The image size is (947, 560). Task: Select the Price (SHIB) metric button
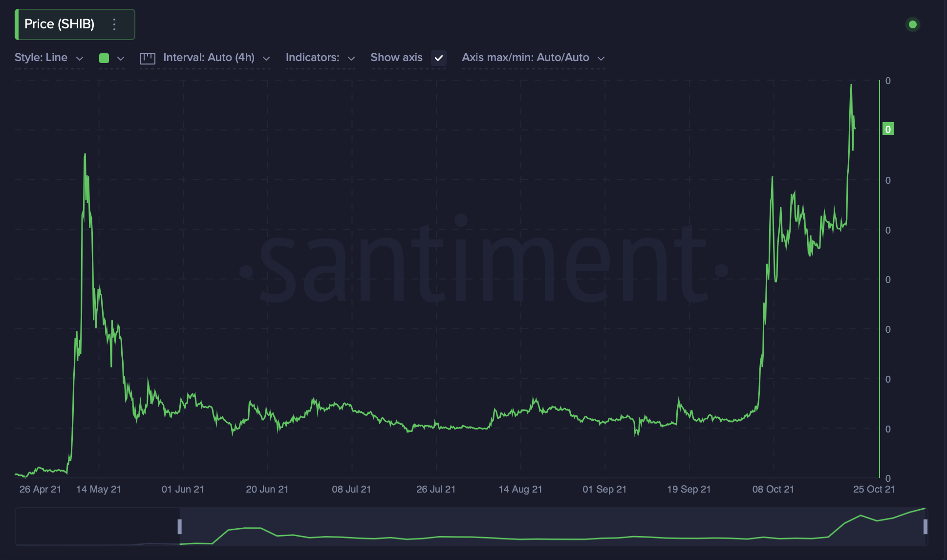pyautogui.click(x=60, y=24)
